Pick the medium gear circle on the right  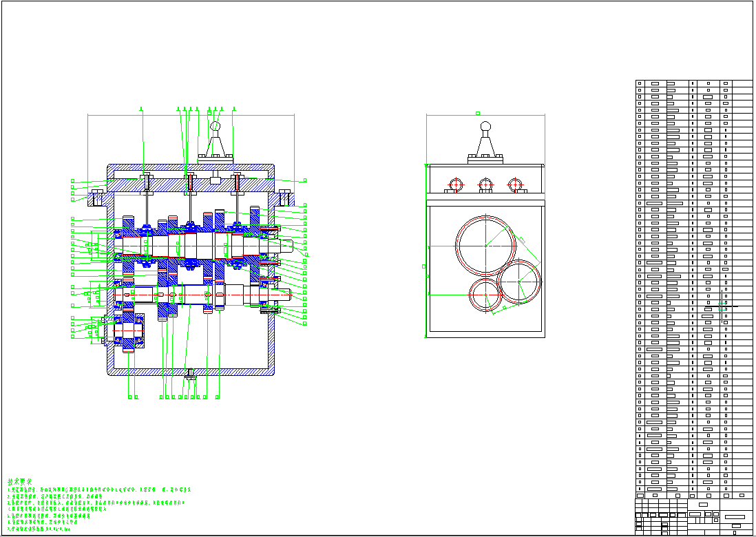[x=520, y=282]
